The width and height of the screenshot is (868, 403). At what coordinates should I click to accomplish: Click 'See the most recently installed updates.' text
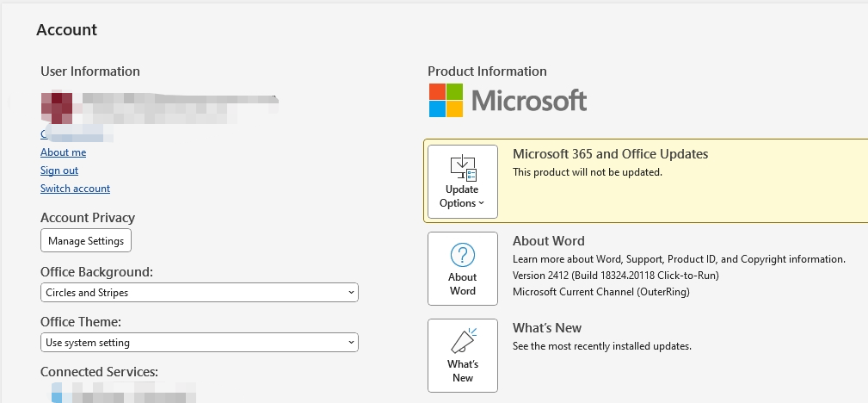tap(601, 346)
